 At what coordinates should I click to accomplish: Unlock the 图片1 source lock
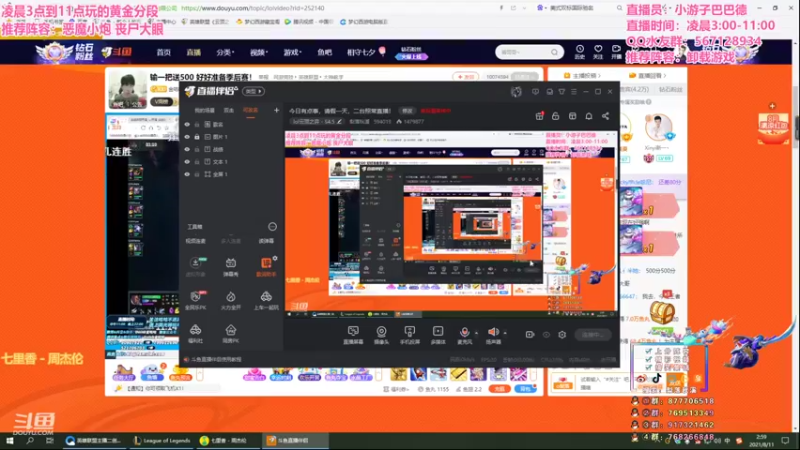[197, 137]
